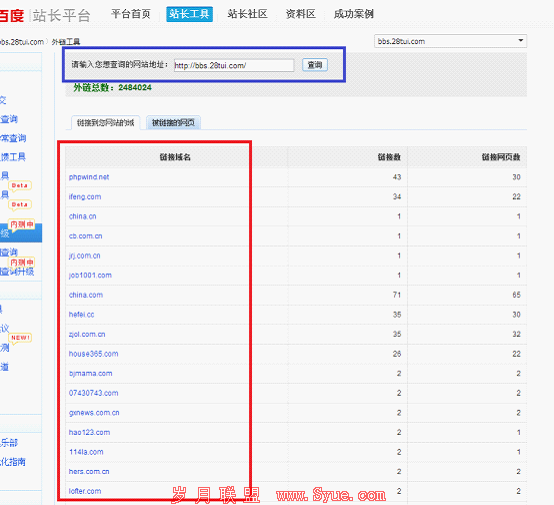Open the job1001.com domain link
This screenshot has height=505, width=554.
(90, 275)
